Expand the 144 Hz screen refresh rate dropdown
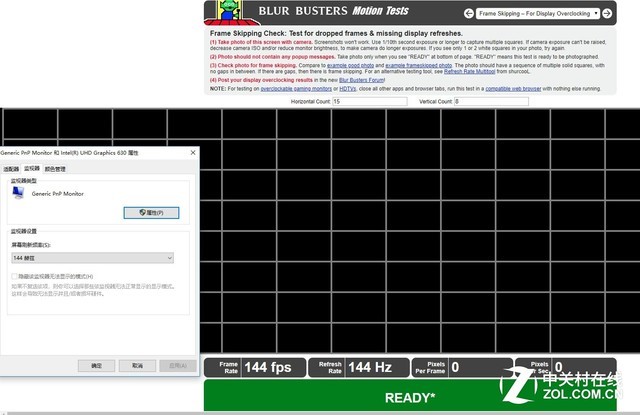This screenshot has width=640, height=415. (x=92, y=258)
